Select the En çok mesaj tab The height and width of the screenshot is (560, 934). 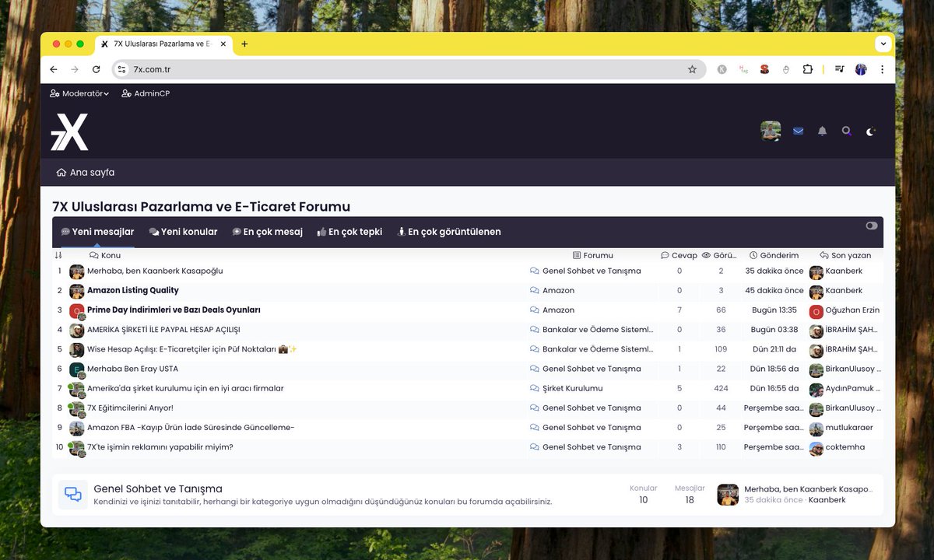tap(267, 232)
